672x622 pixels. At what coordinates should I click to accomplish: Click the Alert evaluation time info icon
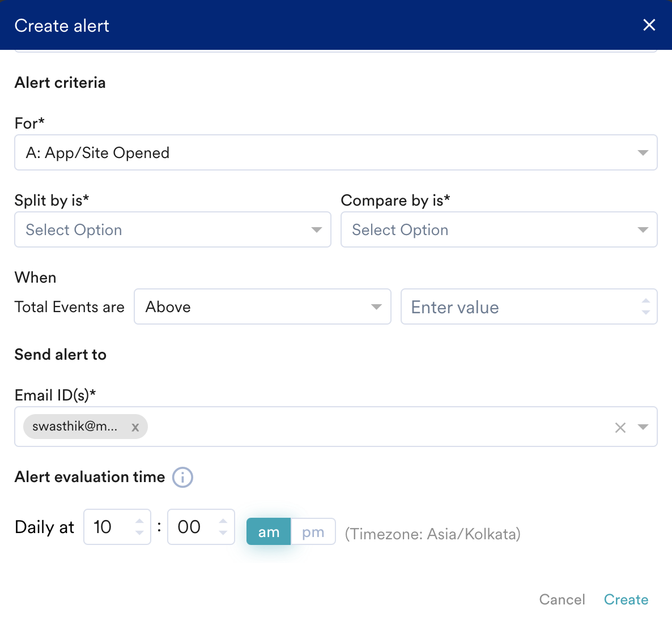click(182, 477)
